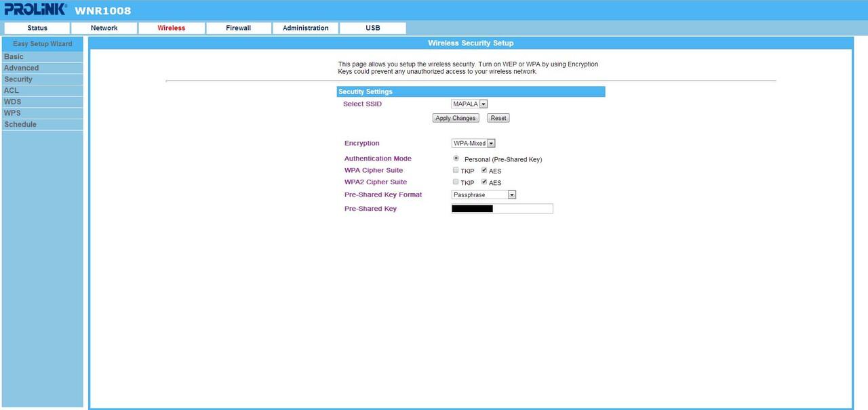This screenshot has width=868, height=410.
Task: Expand the Select SSID dropdown
Action: [469, 104]
